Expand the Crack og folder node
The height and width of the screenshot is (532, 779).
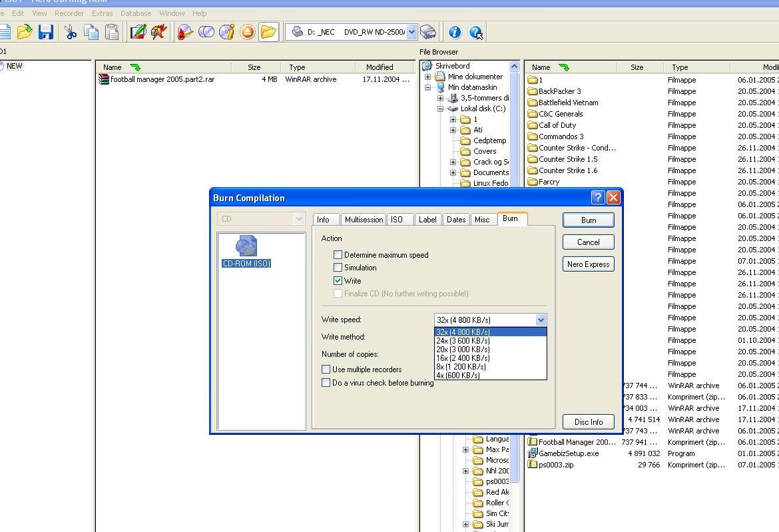453,162
